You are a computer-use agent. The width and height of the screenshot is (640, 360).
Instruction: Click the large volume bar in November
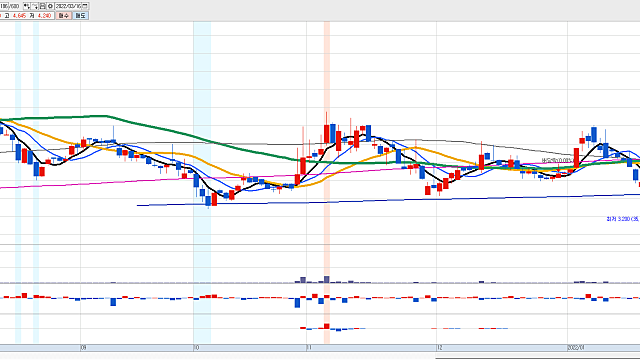point(327,279)
